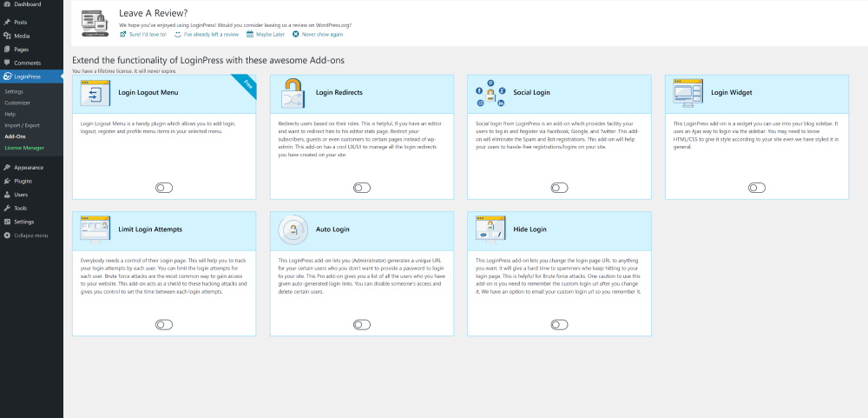
Task: Open the Appearance menu label
Action: coord(29,168)
